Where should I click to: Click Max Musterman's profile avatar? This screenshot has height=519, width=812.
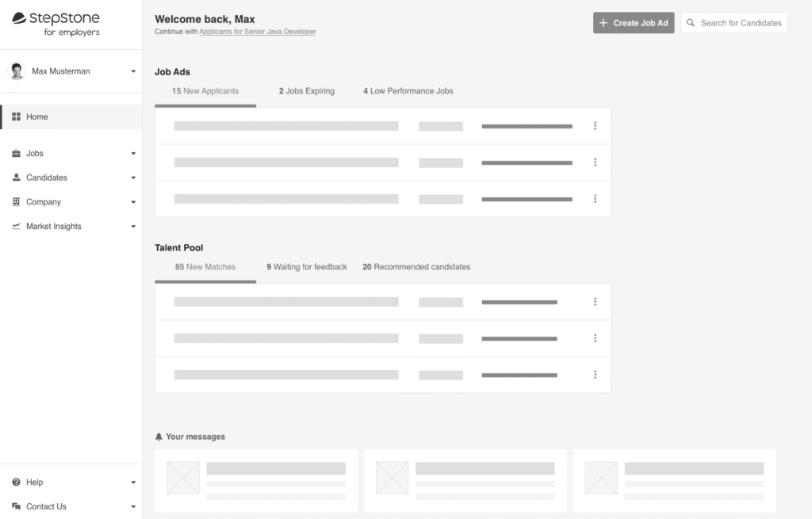[x=17, y=71]
